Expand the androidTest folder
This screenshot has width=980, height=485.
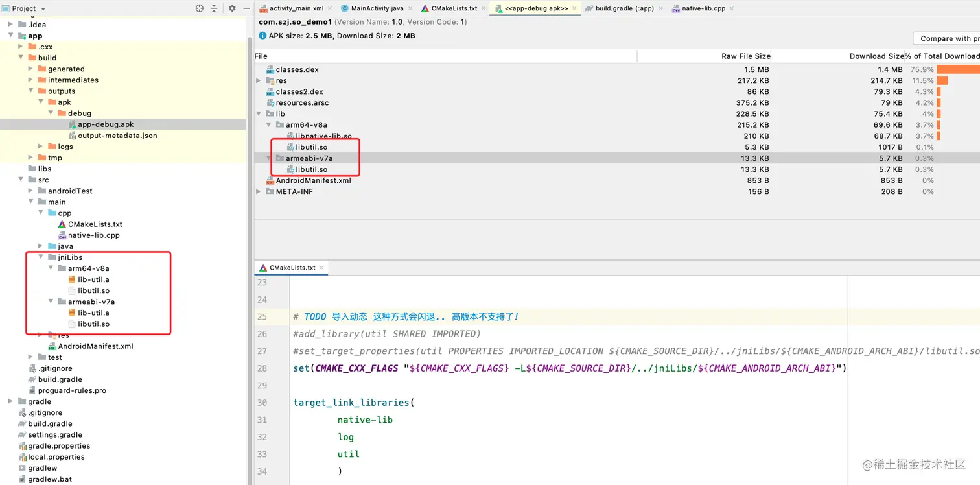(x=30, y=191)
